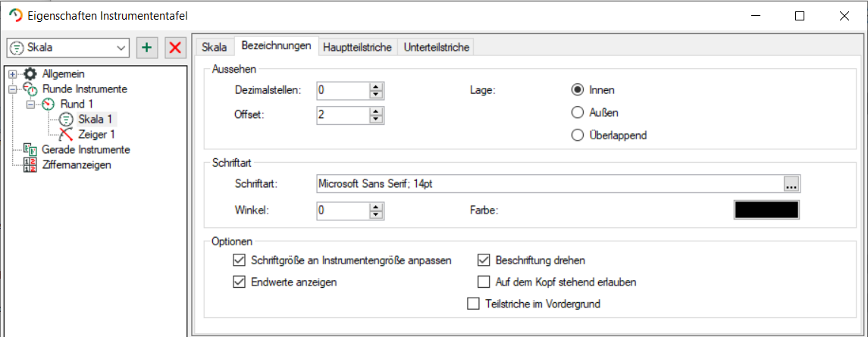Select the Zeiger 1 pointer icon
Image resolution: width=868 pixels, height=337 pixels.
click(67, 134)
